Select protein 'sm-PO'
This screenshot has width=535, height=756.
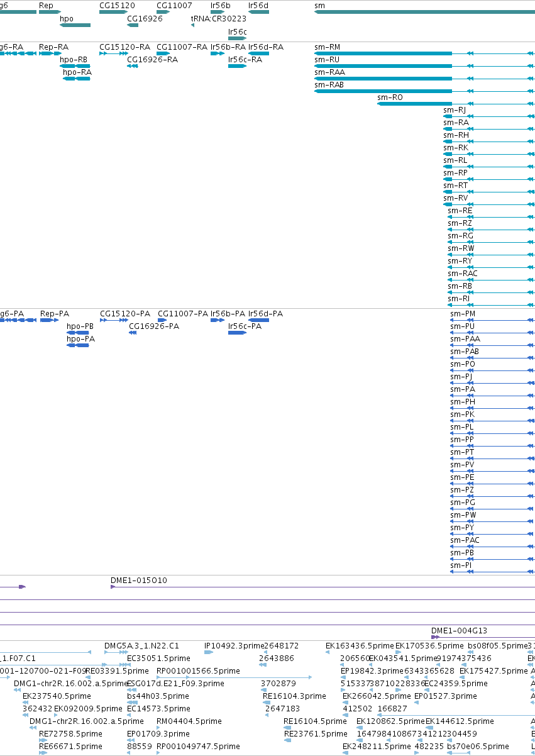463,364
